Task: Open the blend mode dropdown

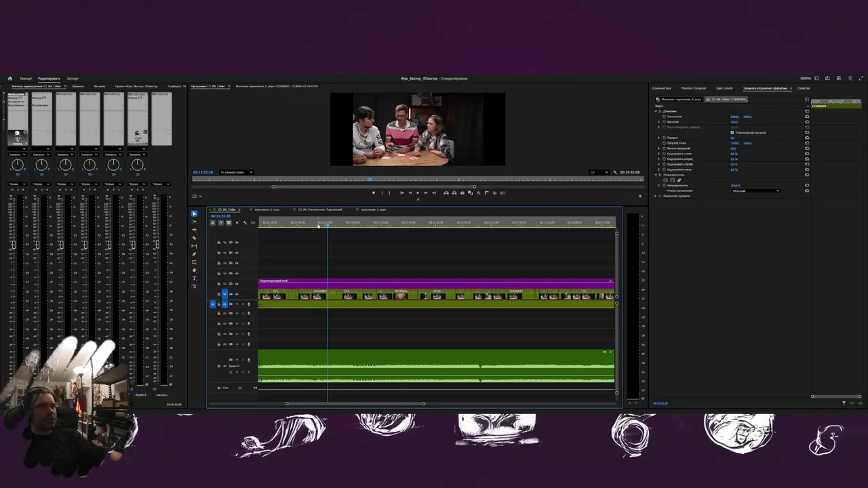Action: (755, 190)
